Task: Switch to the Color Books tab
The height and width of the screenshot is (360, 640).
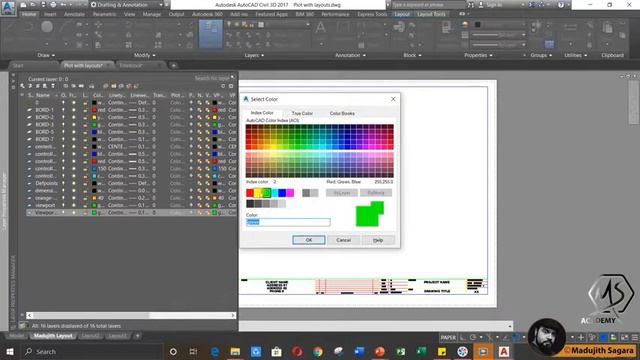Action: tap(342, 113)
